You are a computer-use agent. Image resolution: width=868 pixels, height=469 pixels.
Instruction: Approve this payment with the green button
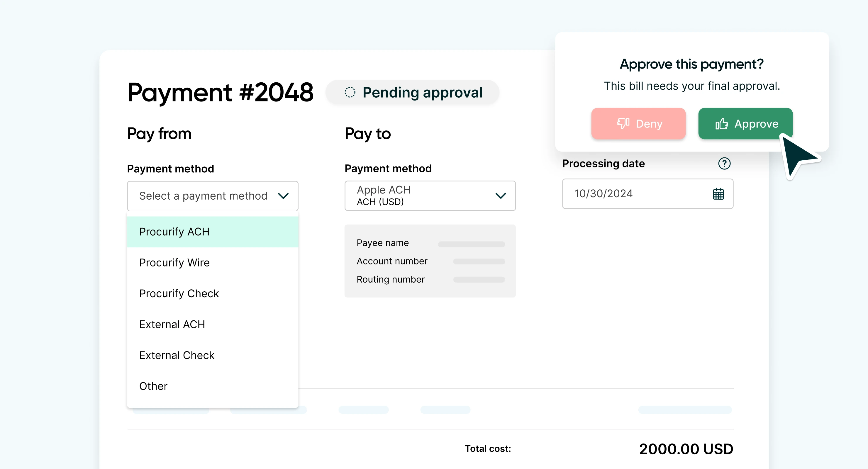pos(745,124)
